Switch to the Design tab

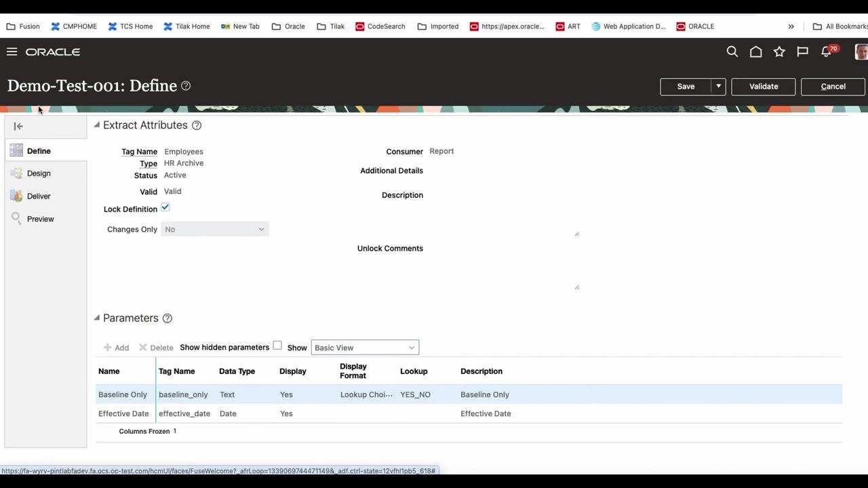point(39,174)
